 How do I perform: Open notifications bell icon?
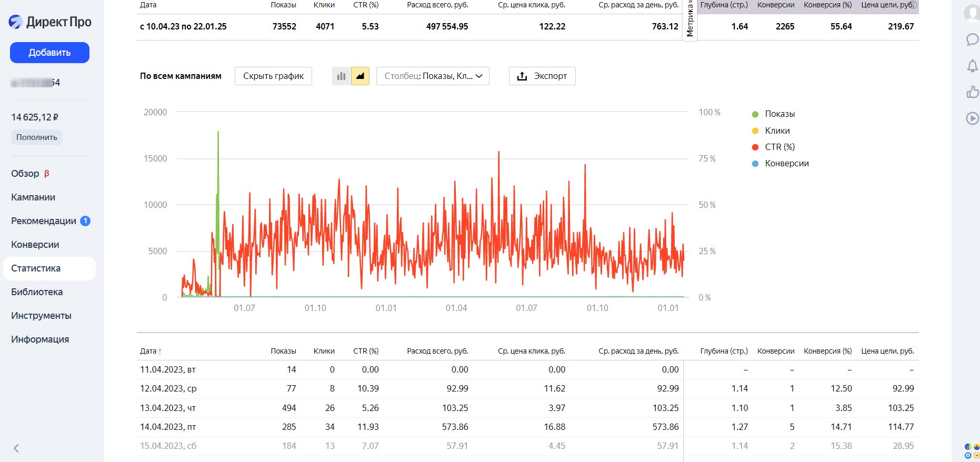coord(972,66)
